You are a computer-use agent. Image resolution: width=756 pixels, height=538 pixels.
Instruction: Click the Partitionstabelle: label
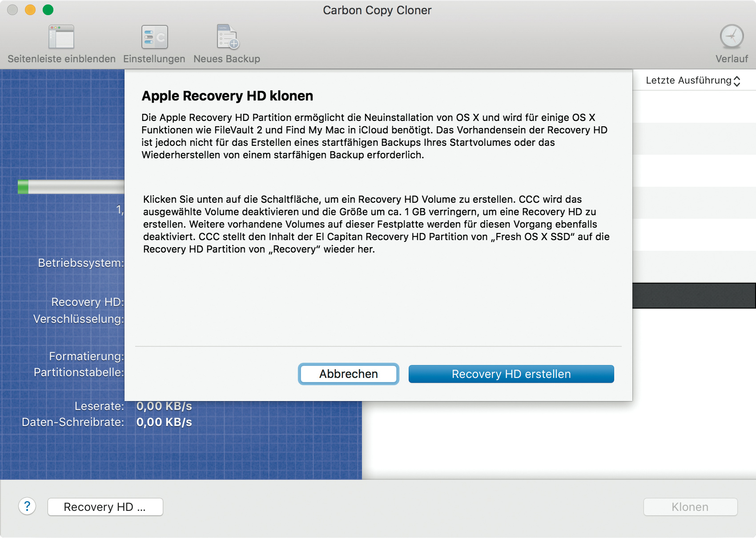click(79, 372)
